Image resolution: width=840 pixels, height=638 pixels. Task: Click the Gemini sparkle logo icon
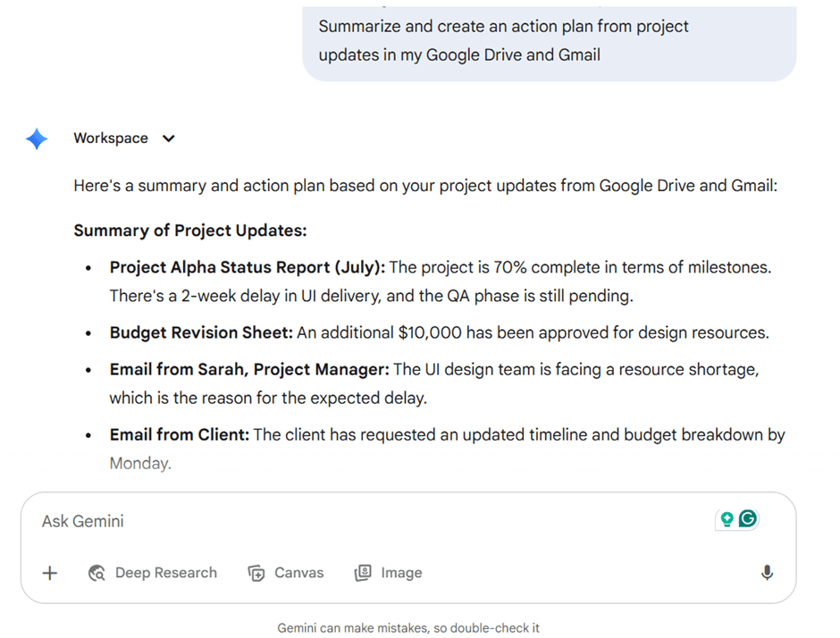(36, 139)
